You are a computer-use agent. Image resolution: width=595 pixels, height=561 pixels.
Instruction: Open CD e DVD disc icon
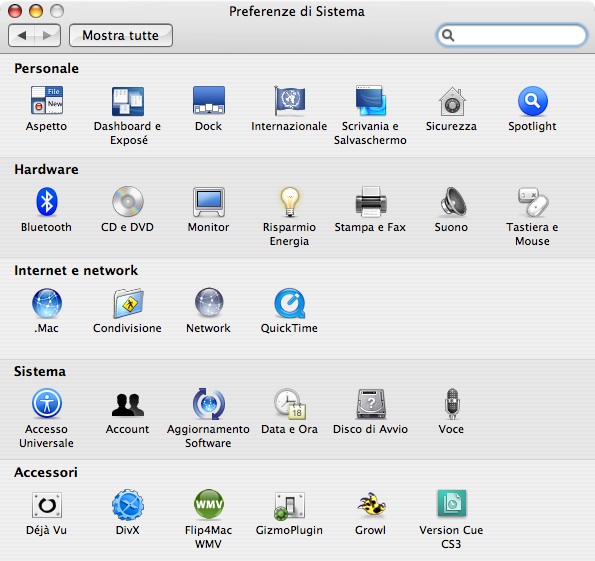pos(128,202)
